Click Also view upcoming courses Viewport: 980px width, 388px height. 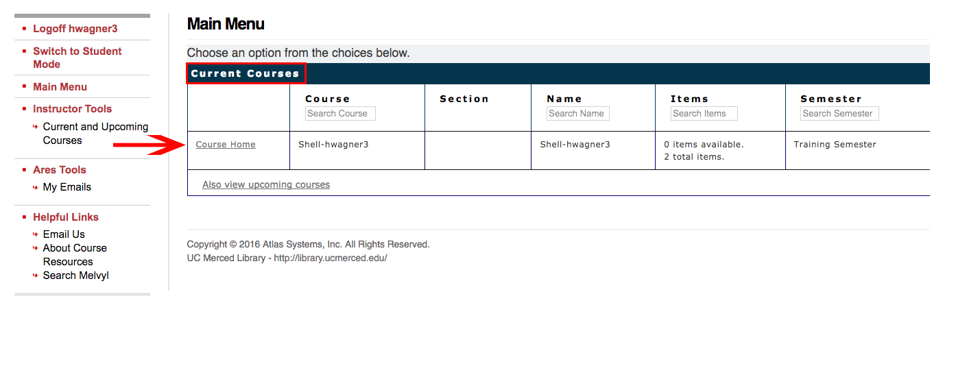[266, 185]
